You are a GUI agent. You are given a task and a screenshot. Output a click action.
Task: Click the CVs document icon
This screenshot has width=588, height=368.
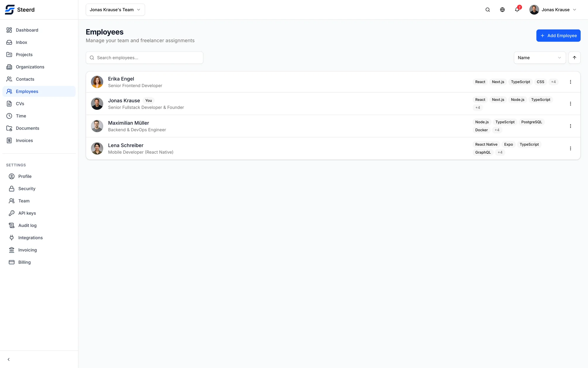9,104
